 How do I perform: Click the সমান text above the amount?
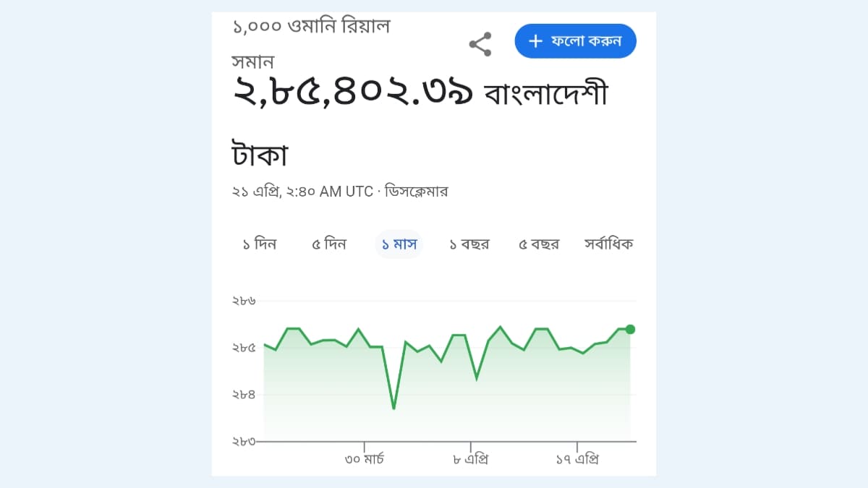coord(254,61)
